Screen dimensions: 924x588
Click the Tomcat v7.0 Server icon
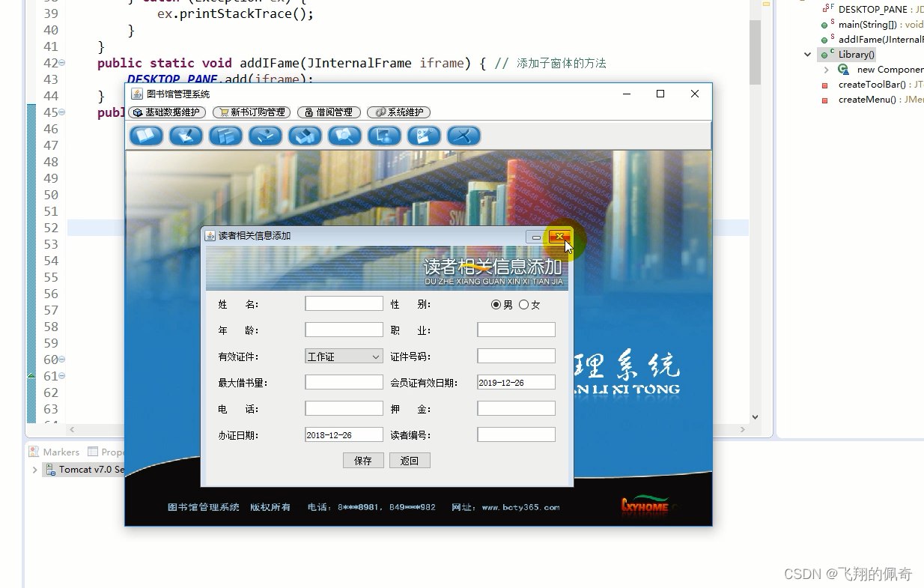coord(49,470)
